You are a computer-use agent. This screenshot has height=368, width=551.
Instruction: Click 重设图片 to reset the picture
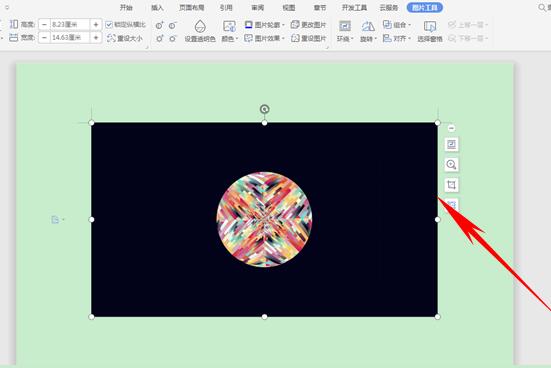pos(309,38)
